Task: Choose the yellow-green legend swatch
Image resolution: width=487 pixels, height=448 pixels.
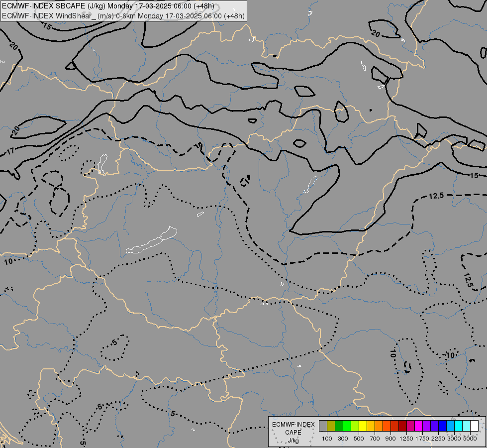Action: coord(355,426)
